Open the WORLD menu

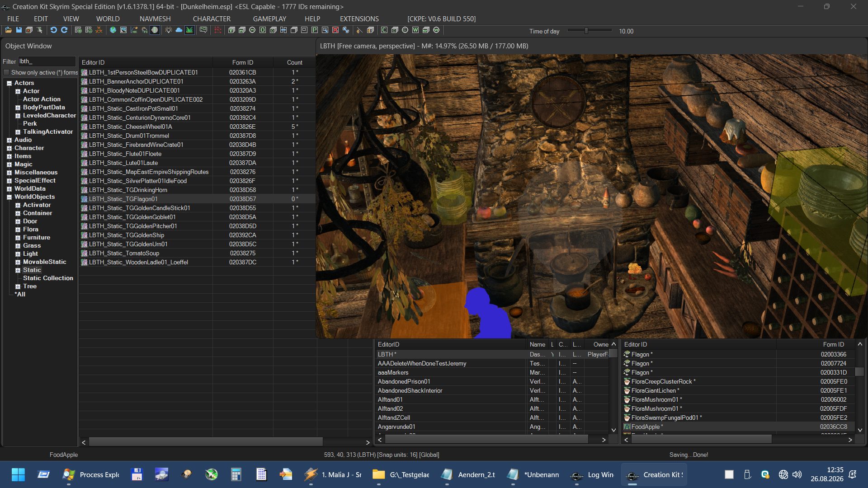point(108,19)
